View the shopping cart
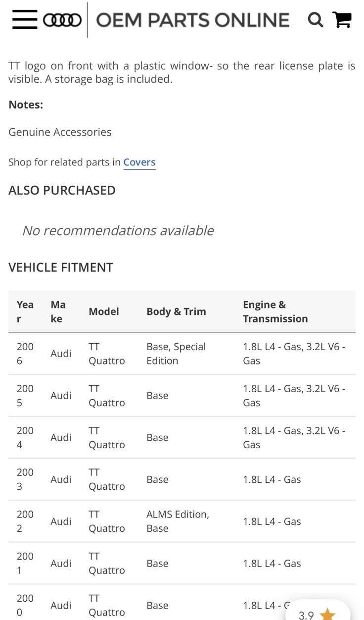 (x=342, y=20)
